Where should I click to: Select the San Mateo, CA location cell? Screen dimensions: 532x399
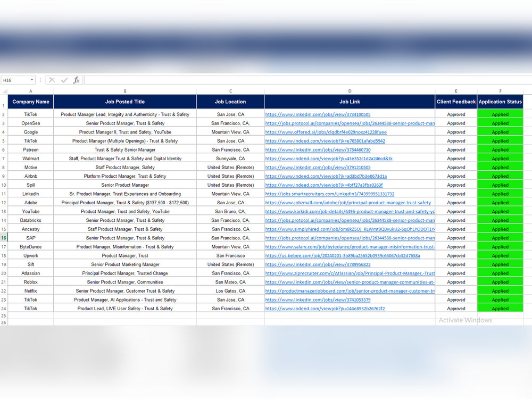pos(230,282)
